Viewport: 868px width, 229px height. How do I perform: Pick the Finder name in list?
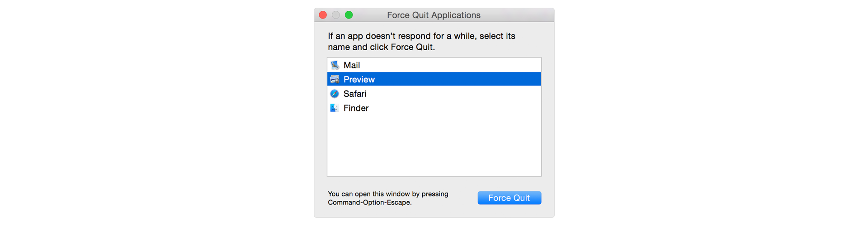coord(356,108)
